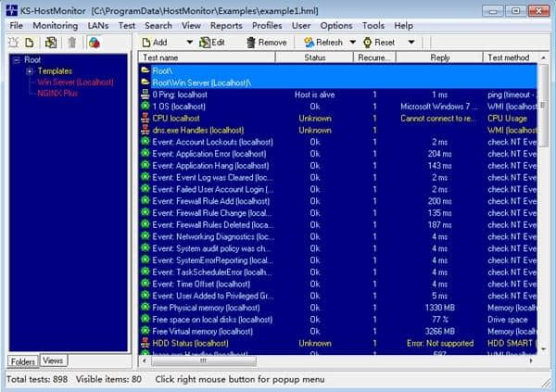Click the new document icon in left toolbar
Viewport: 556px width, 392px height.
point(29,43)
